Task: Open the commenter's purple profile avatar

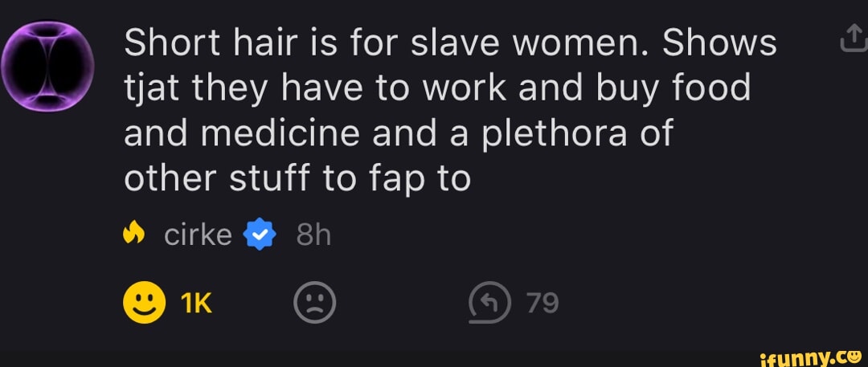Action: (x=47, y=67)
